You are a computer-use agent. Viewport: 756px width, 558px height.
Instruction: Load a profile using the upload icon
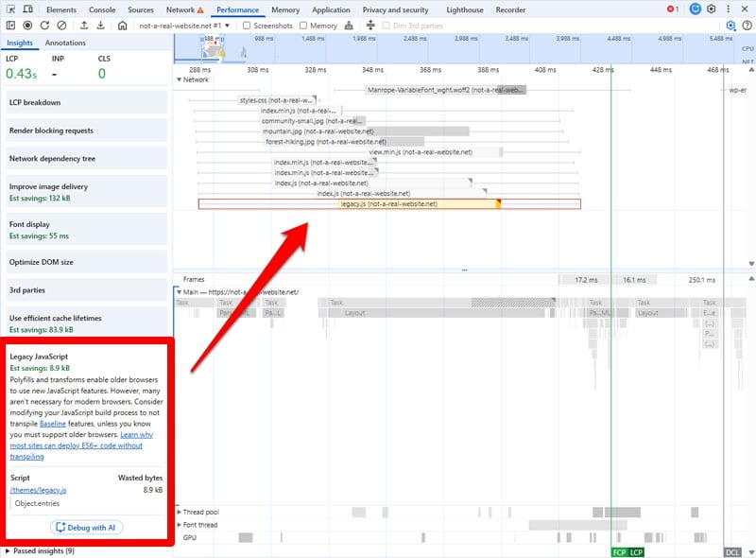[x=84, y=26]
